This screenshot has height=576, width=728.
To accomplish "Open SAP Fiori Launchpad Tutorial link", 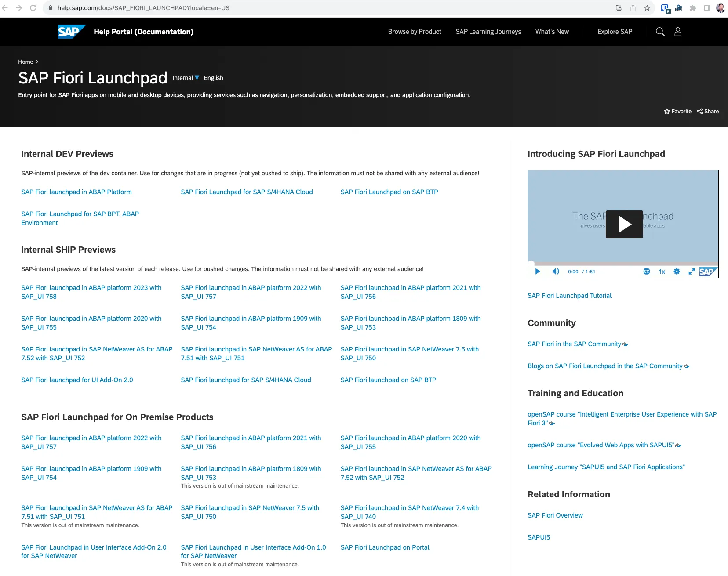I will (569, 296).
